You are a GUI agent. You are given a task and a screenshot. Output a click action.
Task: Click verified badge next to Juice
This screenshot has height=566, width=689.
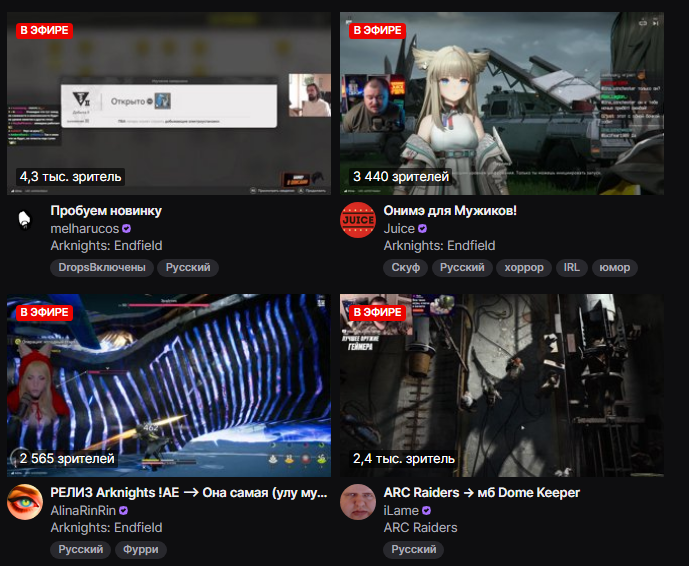pyautogui.click(x=422, y=229)
